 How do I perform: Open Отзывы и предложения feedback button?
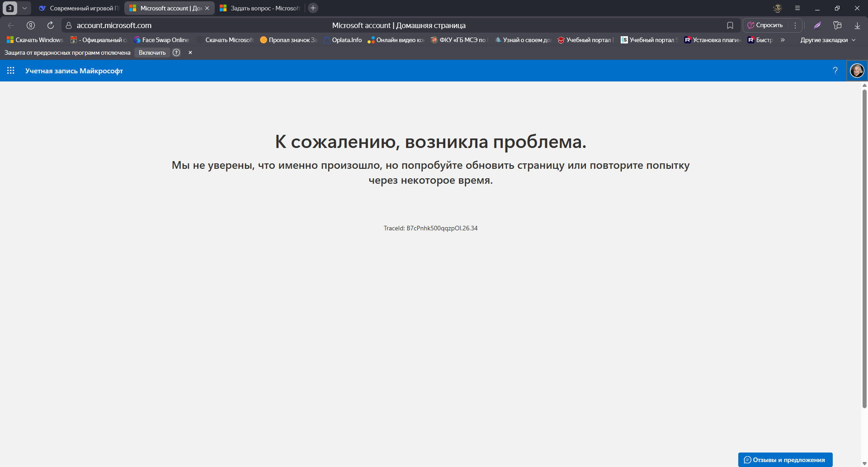click(785, 460)
